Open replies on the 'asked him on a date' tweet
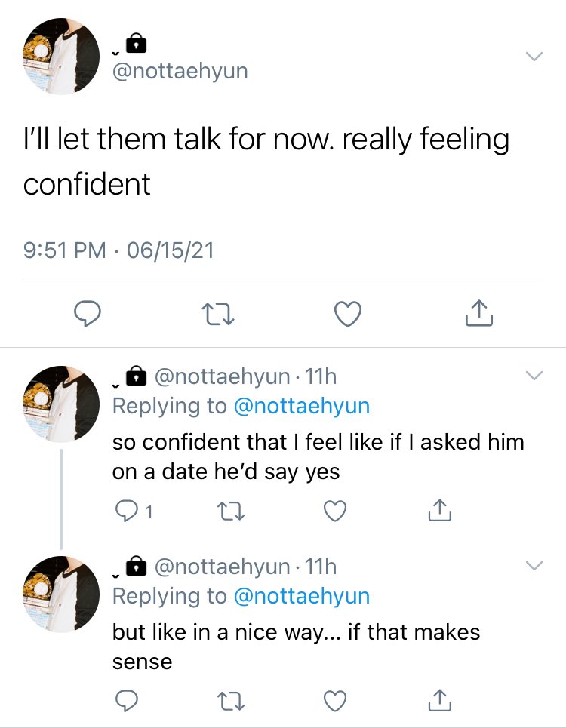This screenshot has height=728, width=566. click(x=134, y=511)
